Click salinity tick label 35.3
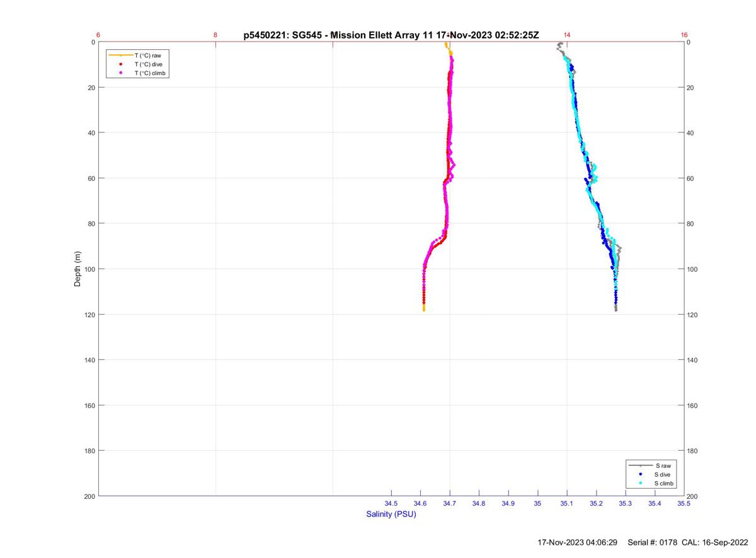 (626, 504)
